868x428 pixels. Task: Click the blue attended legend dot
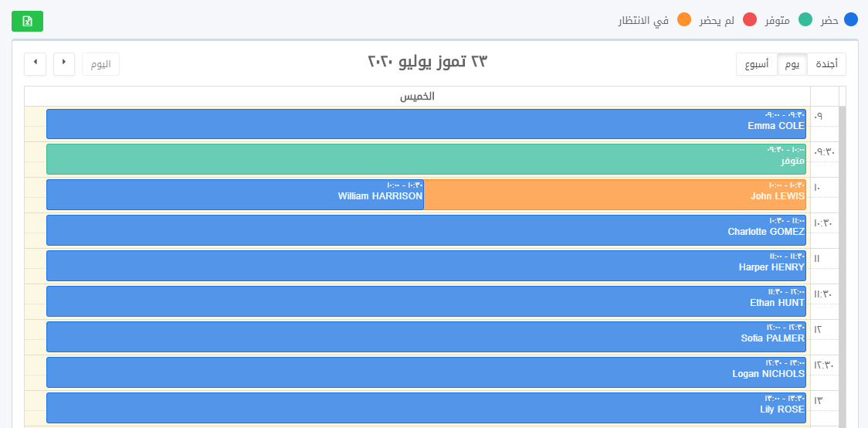(x=851, y=20)
